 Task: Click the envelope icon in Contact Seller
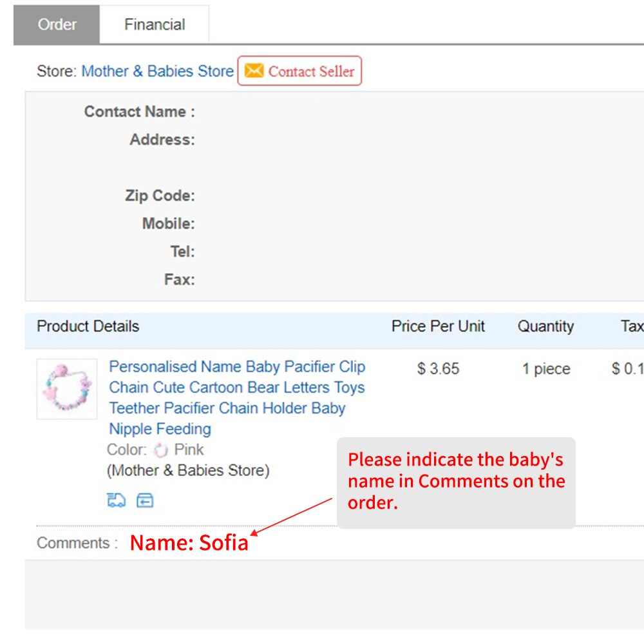pyautogui.click(x=254, y=71)
